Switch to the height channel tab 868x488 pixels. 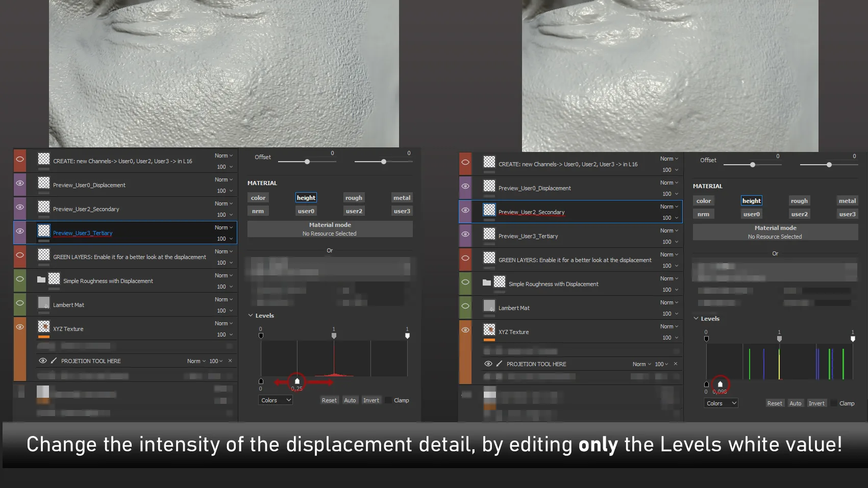(x=306, y=197)
